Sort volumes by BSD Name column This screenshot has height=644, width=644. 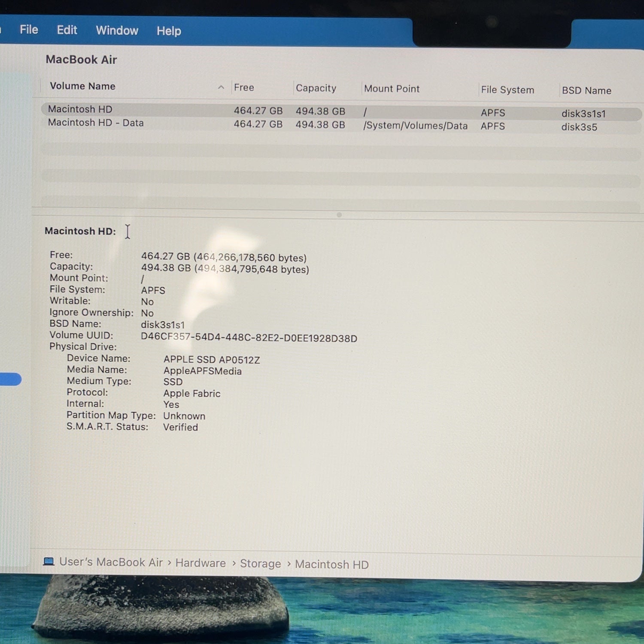586,91
